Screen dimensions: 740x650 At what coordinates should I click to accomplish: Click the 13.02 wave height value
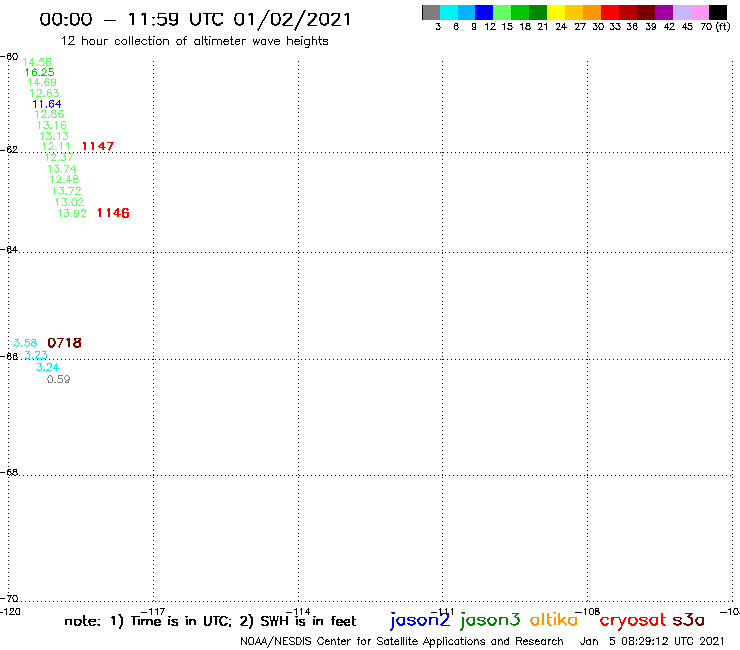69,202
